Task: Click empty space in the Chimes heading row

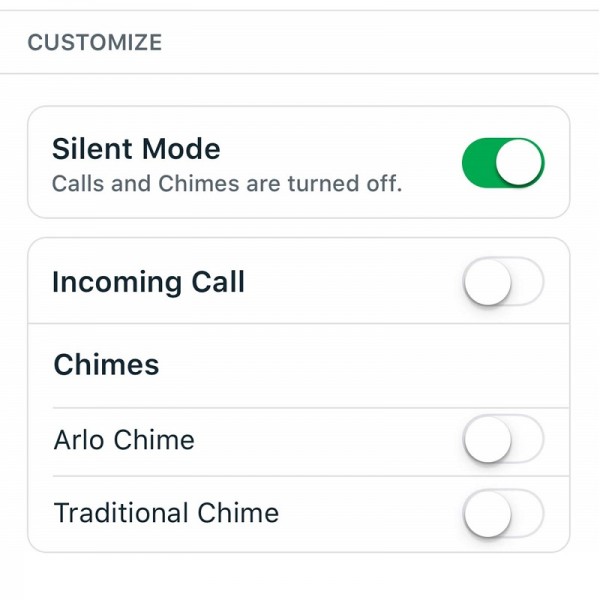Action: [364, 365]
